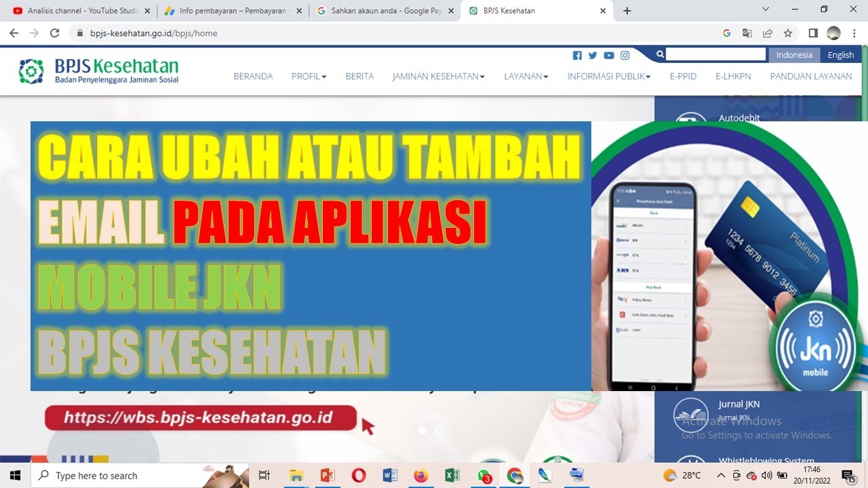Open BPJS Kesehatan Instagram icon
868x488 pixels.
pos(625,56)
